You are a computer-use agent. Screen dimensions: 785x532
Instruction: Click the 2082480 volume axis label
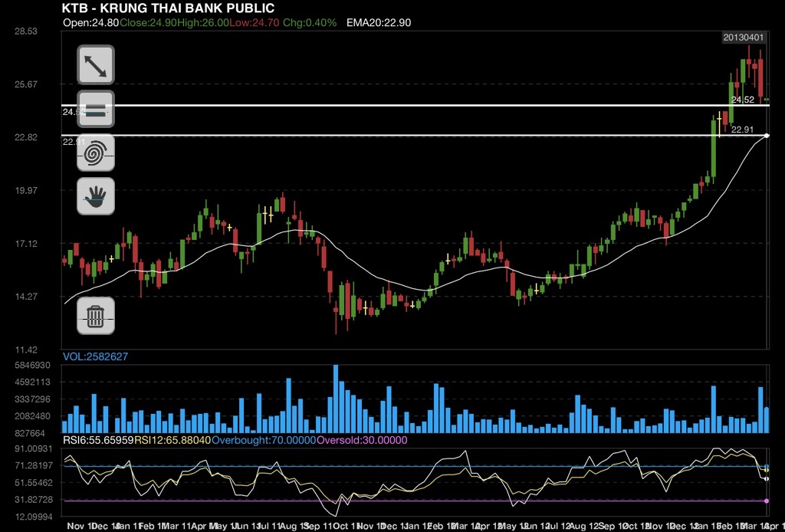tap(33, 416)
